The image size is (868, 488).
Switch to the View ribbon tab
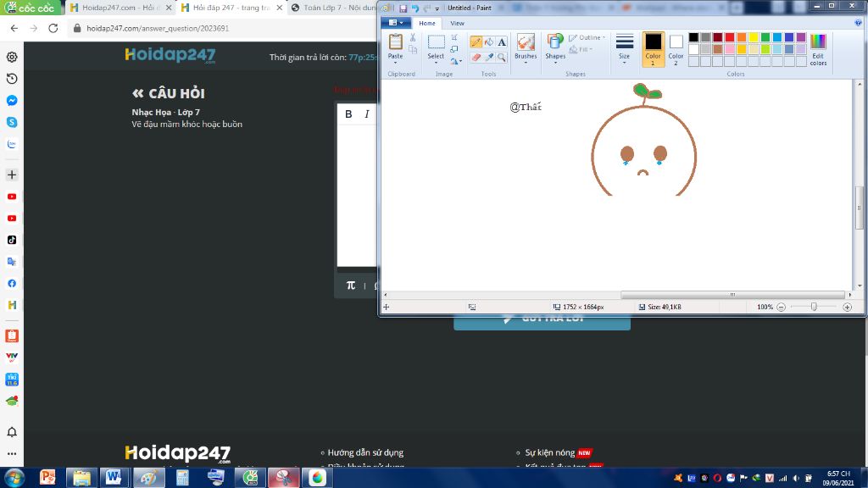tap(457, 23)
